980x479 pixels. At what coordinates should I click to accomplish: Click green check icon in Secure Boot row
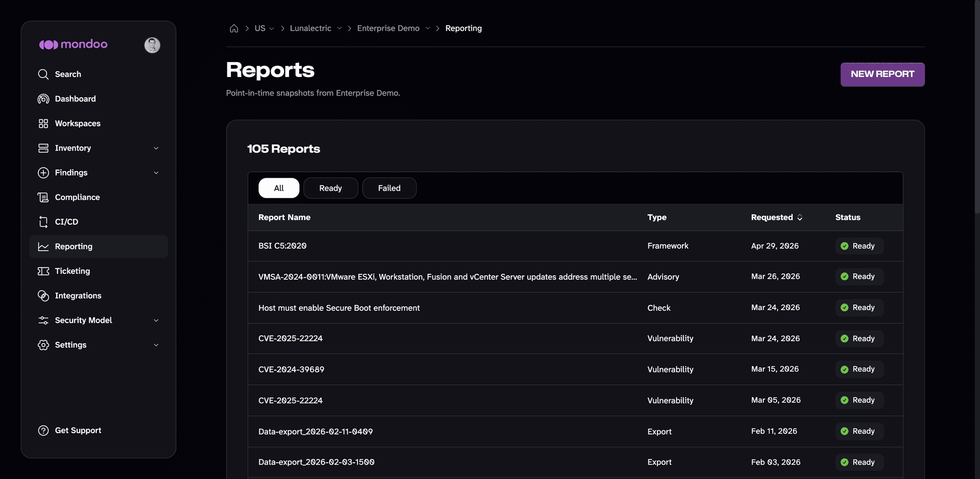(x=845, y=307)
